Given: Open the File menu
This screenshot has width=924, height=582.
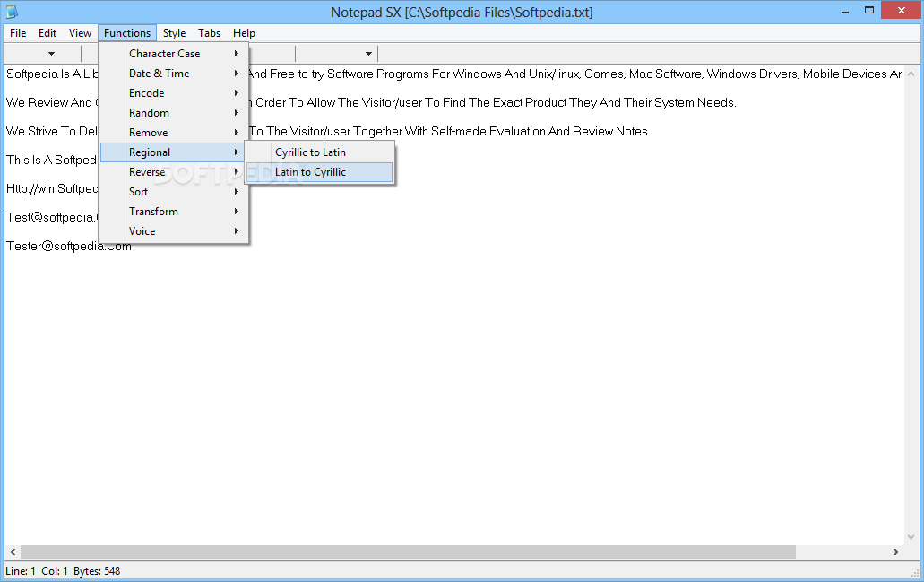Looking at the screenshot, I should (x=18, y=33).
